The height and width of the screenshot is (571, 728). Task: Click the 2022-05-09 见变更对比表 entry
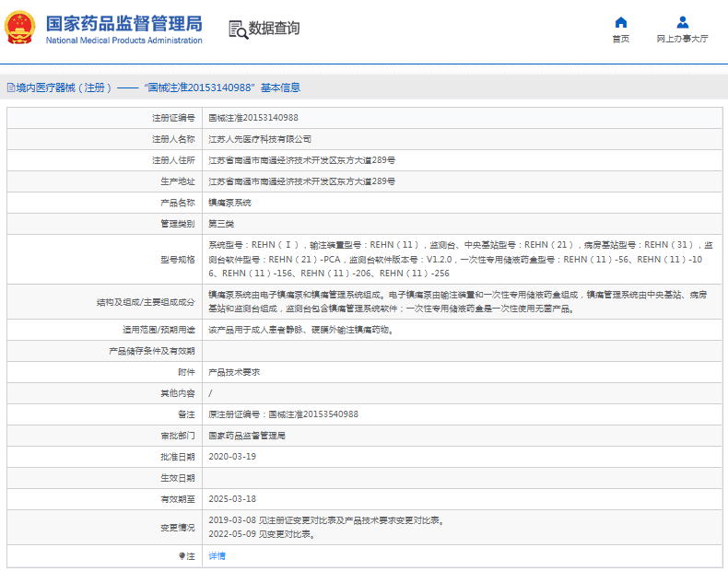pos(262,534)
